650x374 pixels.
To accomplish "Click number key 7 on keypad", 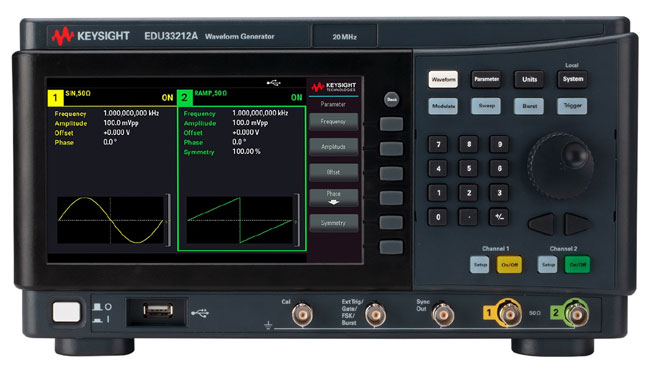I will tap(438, 144).
